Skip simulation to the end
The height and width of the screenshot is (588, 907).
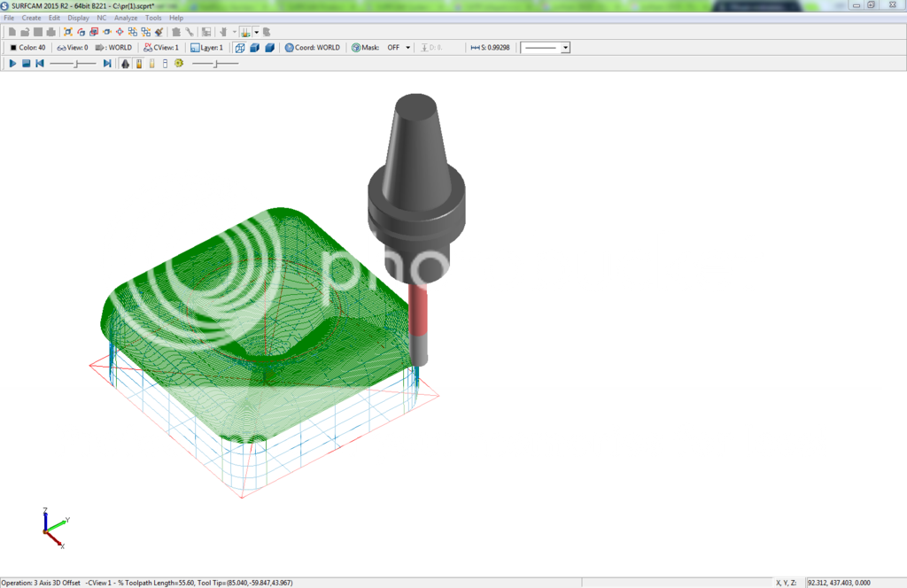tap(106, 64)
